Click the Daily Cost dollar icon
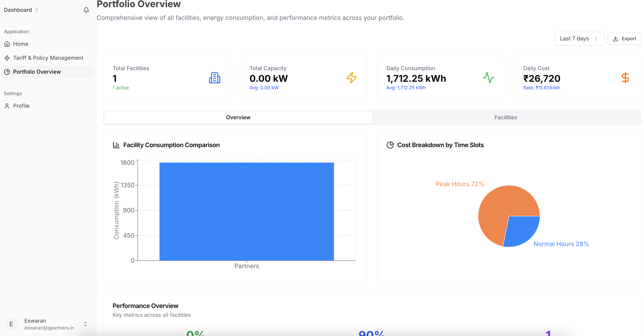 [625, 78]
